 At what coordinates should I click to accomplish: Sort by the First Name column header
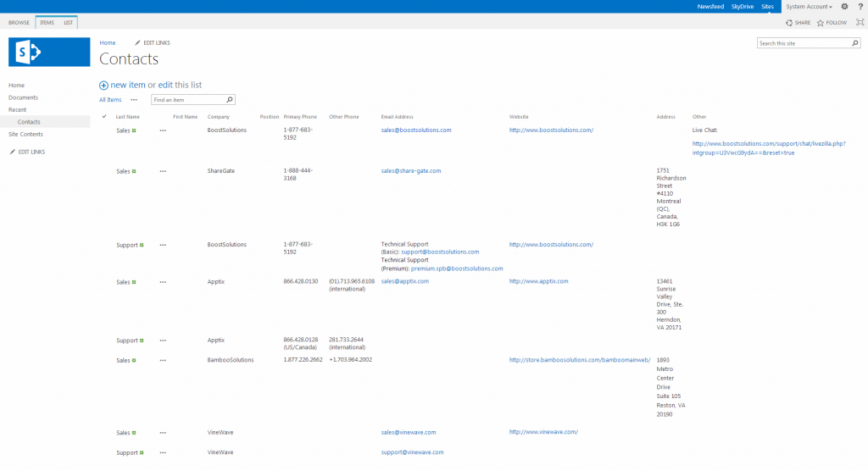click(x=185, y=117)
